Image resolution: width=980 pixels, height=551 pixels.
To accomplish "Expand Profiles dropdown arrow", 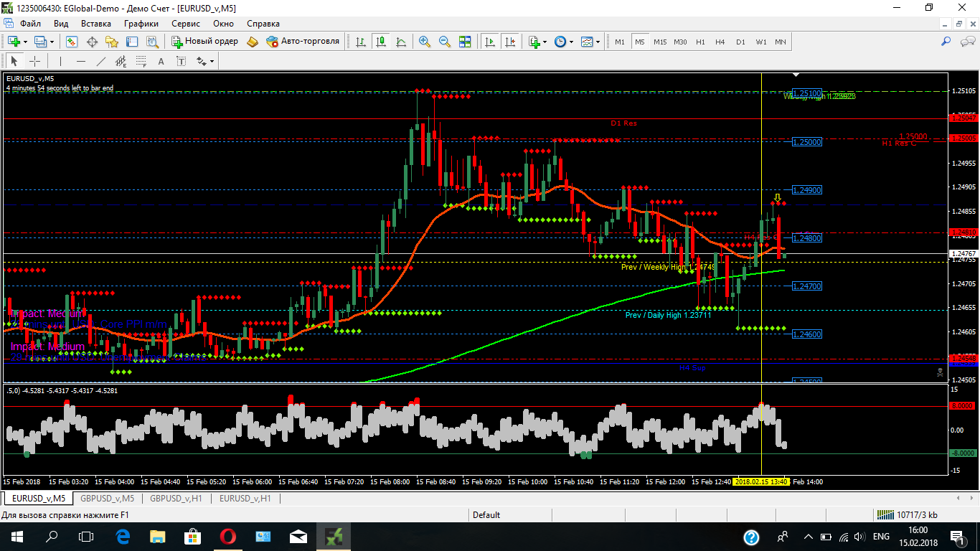I will (x=52, y=42).
